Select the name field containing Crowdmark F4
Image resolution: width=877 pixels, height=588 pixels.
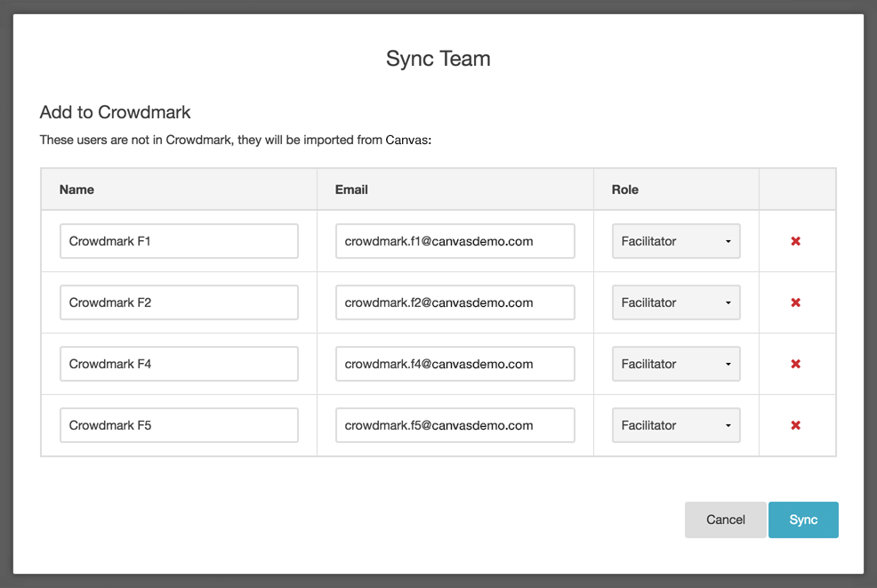[x=178, y=363]
